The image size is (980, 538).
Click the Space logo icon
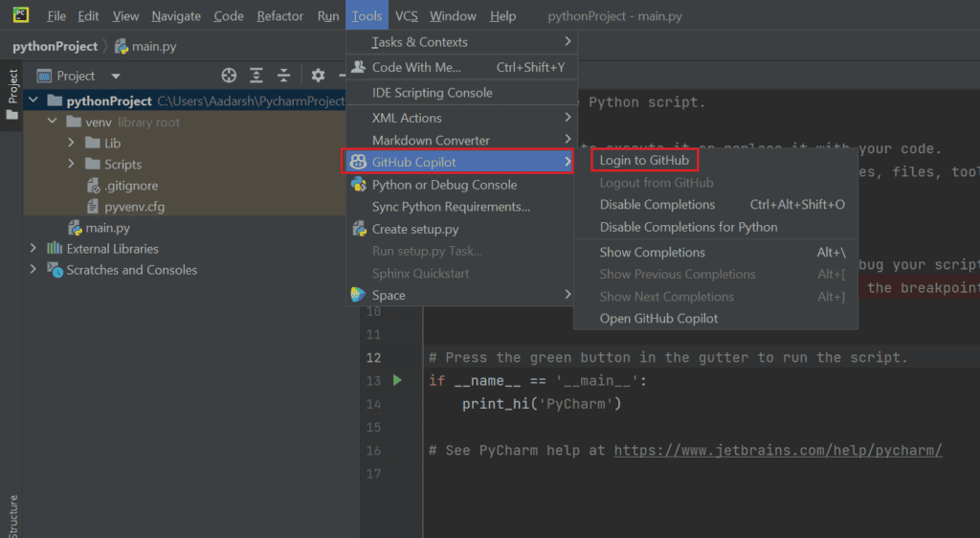358,294
